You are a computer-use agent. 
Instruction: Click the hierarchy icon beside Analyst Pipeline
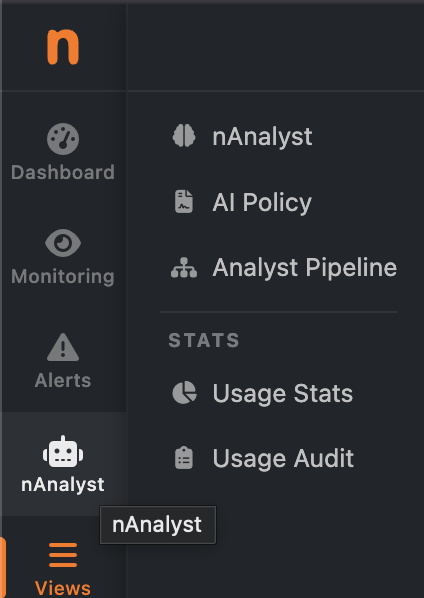point(184,267)
